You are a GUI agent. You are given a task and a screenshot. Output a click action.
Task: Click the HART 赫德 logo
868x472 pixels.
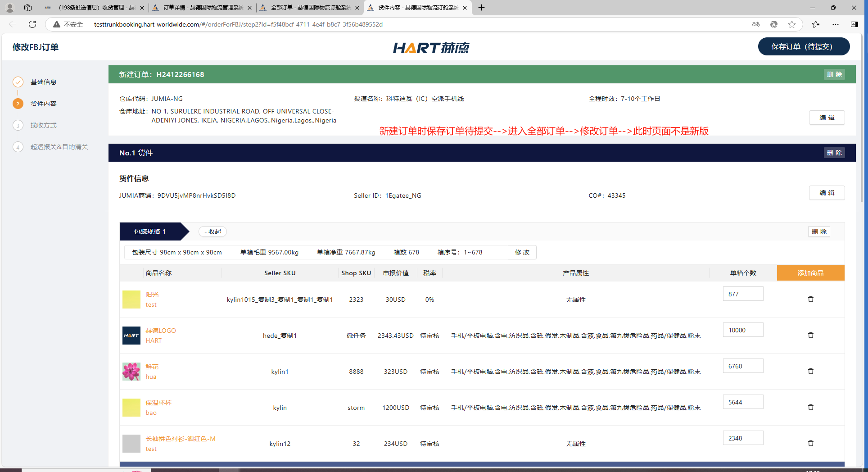431,48
